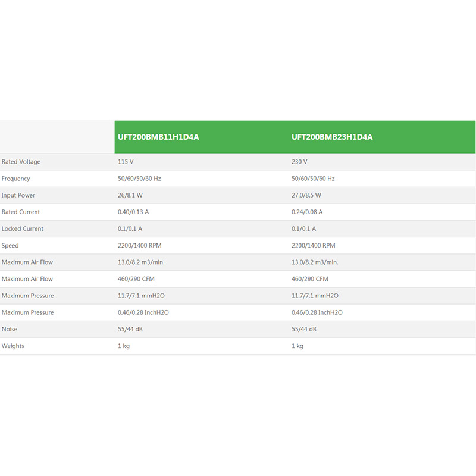Select the Rated Current row label
This screenshot has height=476, width=476.
click(21, 212)
